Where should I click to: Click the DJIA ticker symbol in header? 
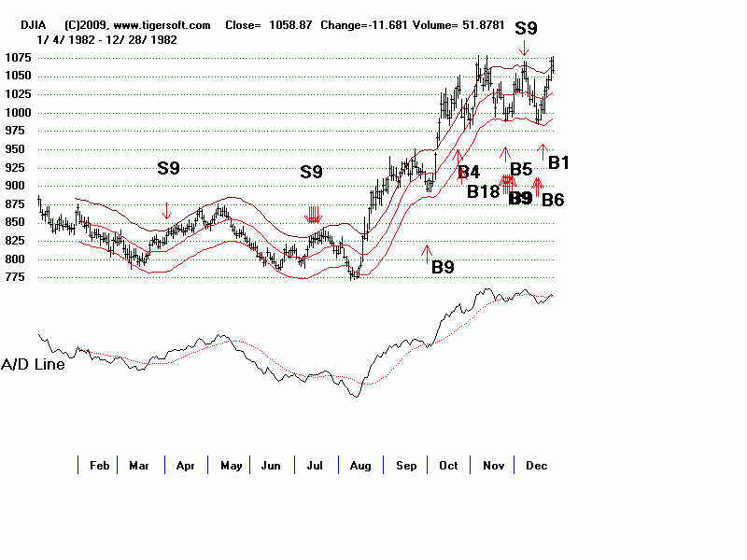tap(35, 24)
